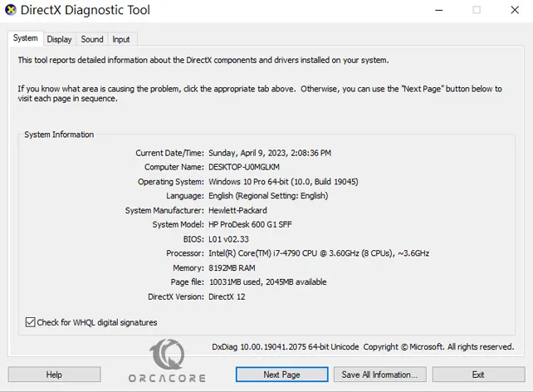Click the Processor label
This screenshot has height=392, width=533.
185,253
